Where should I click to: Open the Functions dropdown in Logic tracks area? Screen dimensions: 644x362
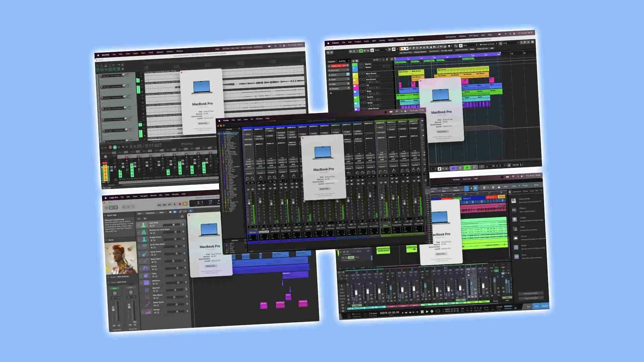[150, 213]
